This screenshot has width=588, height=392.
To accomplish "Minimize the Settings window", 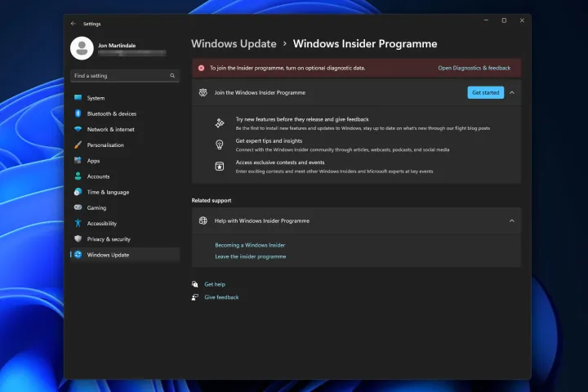I will (x=486, y=20).
